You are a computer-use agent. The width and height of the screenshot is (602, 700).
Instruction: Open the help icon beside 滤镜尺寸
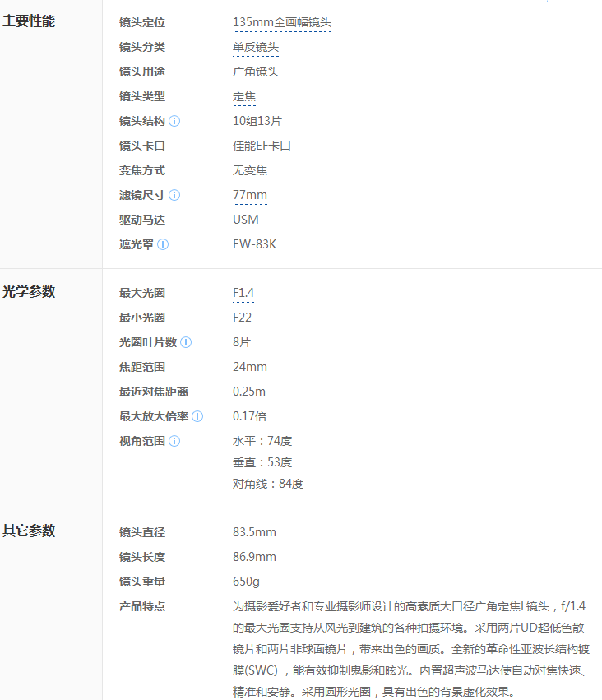tap(174, 195)
